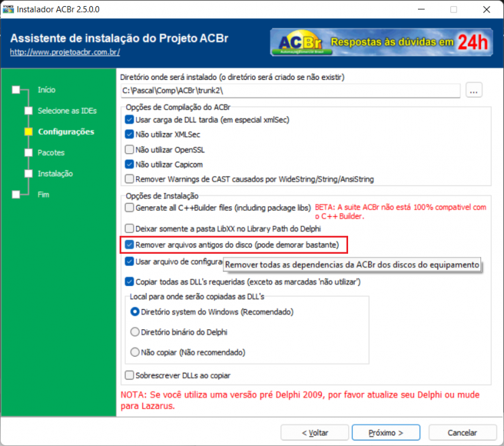Enable 'Não utilizar OpenSSL' checkbox
The height and width of the screenshot is (446, 504).
point(129,150)
